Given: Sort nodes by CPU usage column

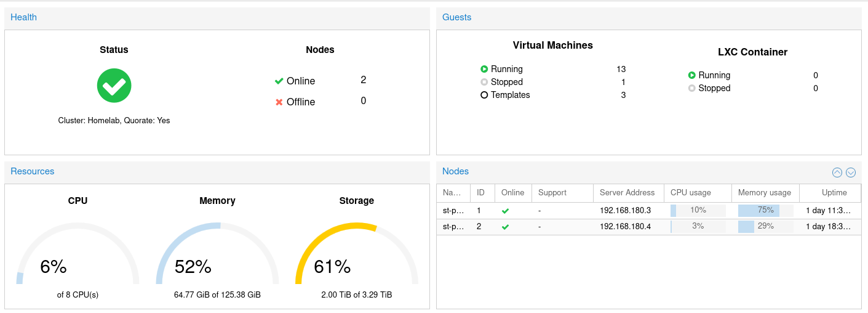Looking at the screenshot, I should (697, 193).
